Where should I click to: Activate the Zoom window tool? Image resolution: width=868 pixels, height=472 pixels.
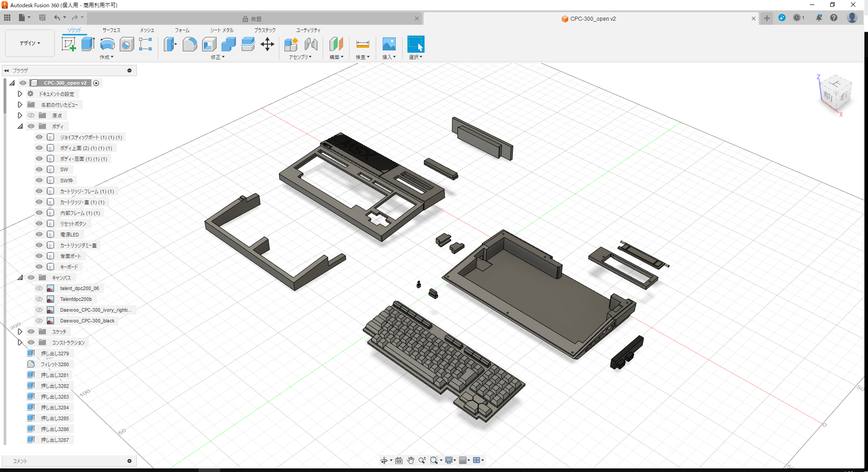tap(434, 460)
